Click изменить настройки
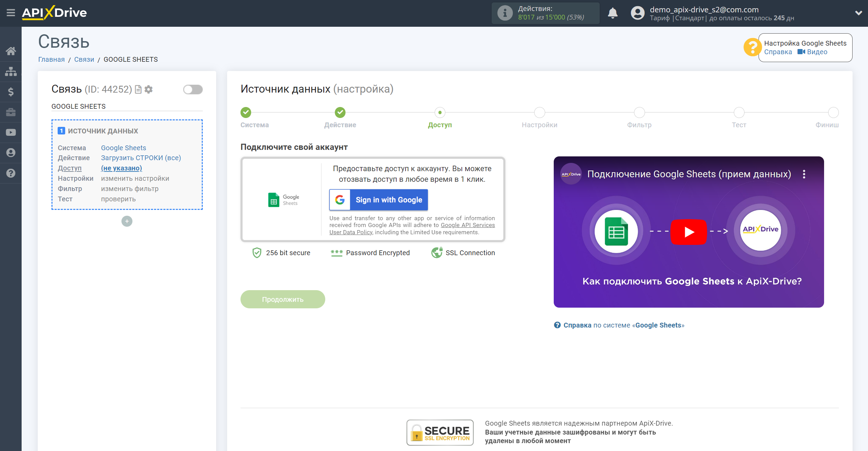 (x=135, y=178)
